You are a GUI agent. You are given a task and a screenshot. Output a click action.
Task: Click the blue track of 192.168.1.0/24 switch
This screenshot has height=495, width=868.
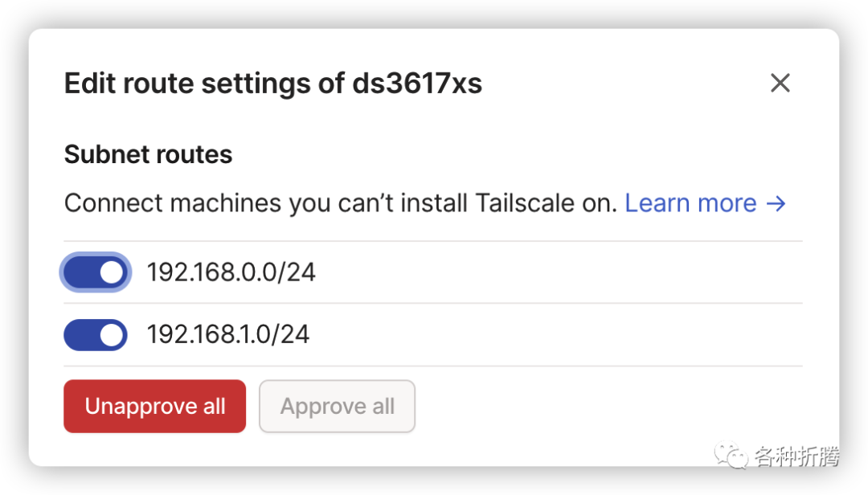[x=81, y=335]
